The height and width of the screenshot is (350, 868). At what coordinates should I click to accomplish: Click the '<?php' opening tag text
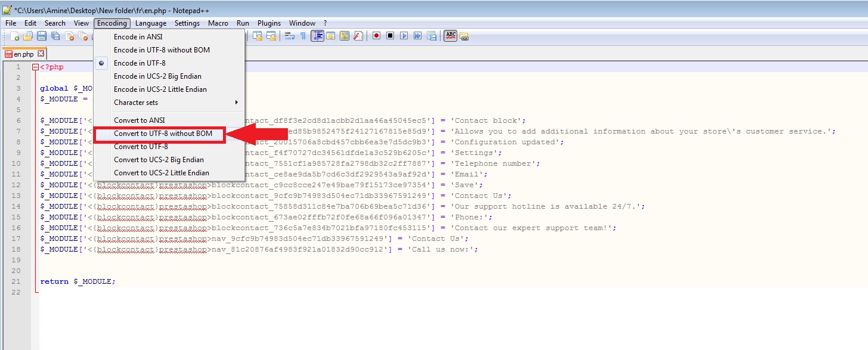52,67
